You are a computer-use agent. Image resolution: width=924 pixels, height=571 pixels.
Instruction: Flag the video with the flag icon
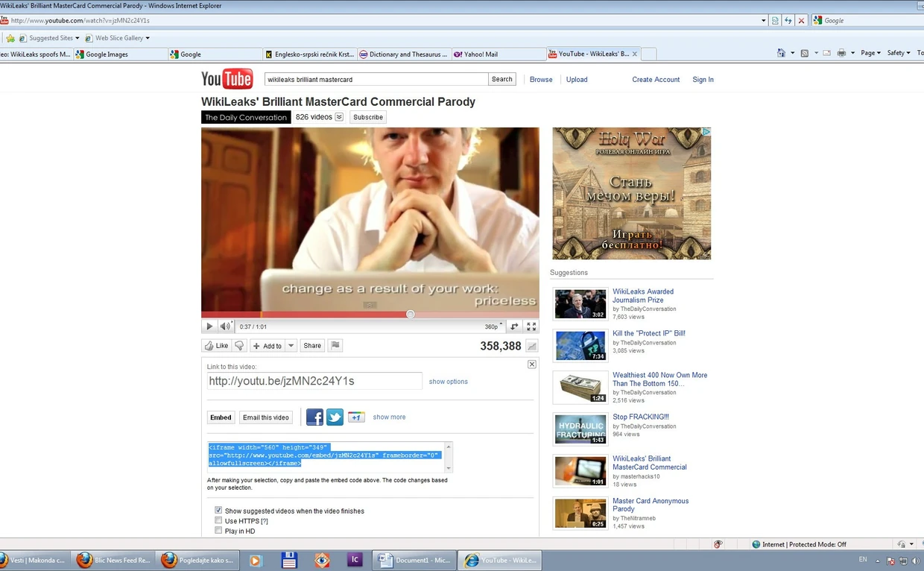tap(335, 345)
